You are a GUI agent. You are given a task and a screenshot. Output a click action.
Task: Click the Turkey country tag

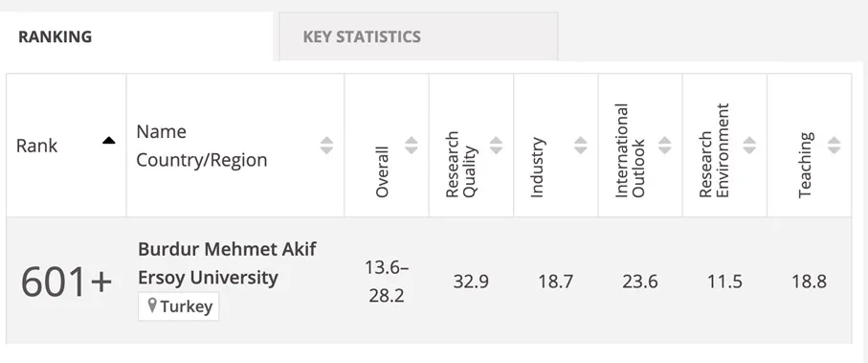pyautogui.click(x=179, y=306)
